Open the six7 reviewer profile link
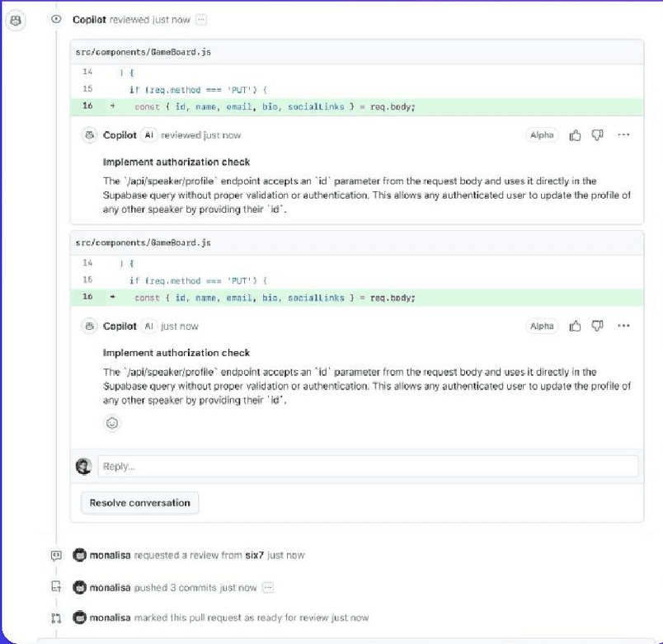 coord(255,556)
